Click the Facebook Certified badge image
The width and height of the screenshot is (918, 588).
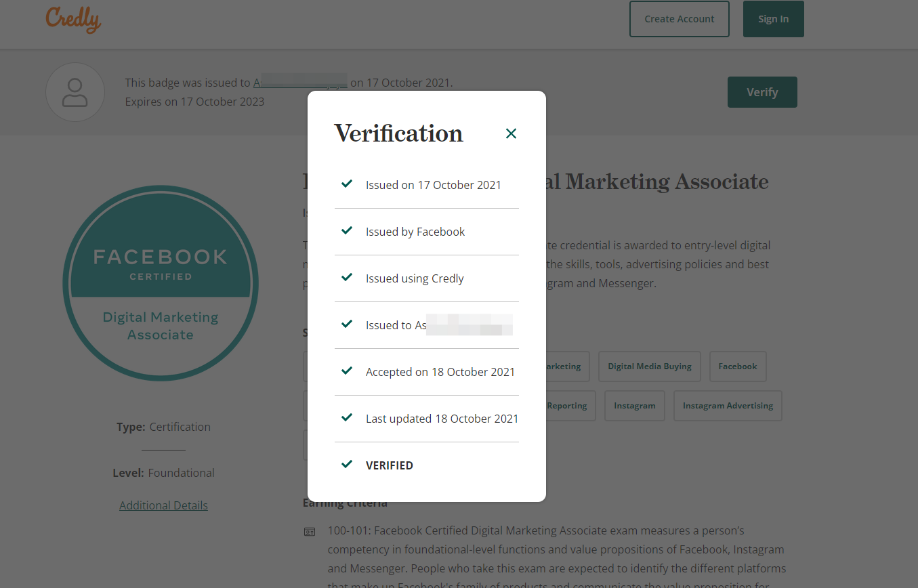coord(161,283)
